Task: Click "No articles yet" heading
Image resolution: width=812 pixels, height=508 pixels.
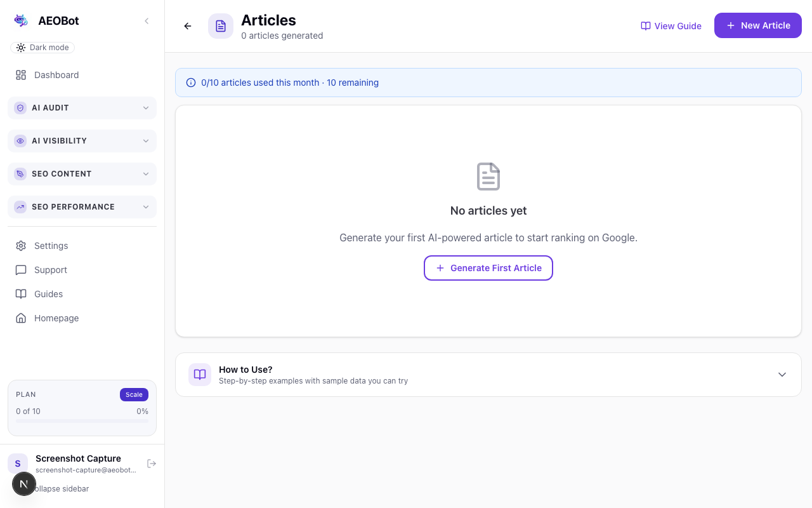Action: 488,211
